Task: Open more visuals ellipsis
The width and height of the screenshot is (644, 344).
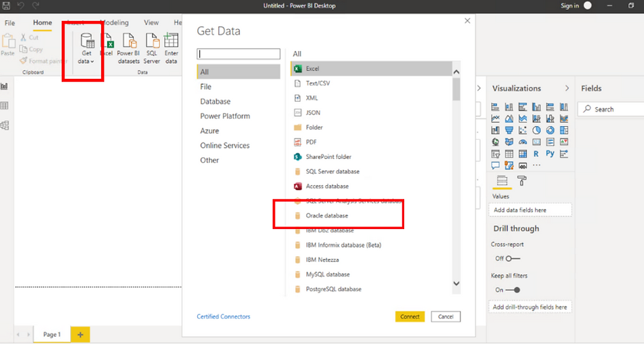Action: 536,165
